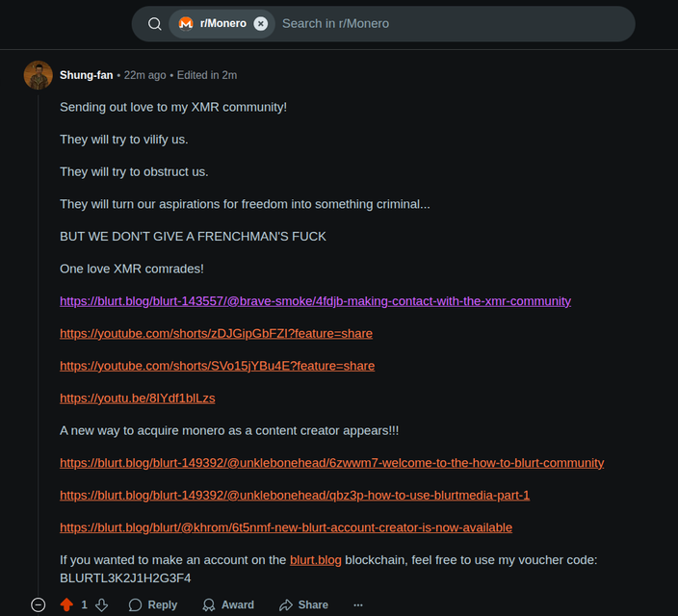
Task: Collapse the comment thread
Action: click(39, 604)
